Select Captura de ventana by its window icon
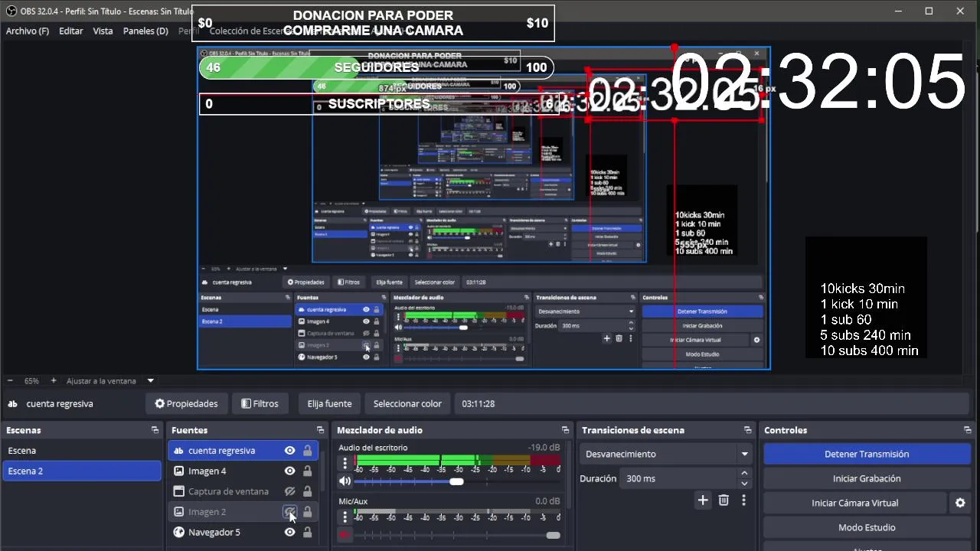Image resolution: width=980 pixels, height=551 pixels. [178, 491]
